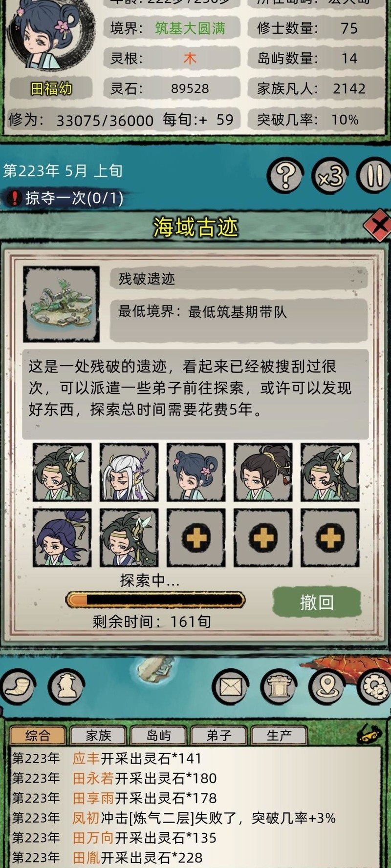Open the question mark help icon
Screen dimensions: 391x868
pyautogui.click(x=285, y=176)
